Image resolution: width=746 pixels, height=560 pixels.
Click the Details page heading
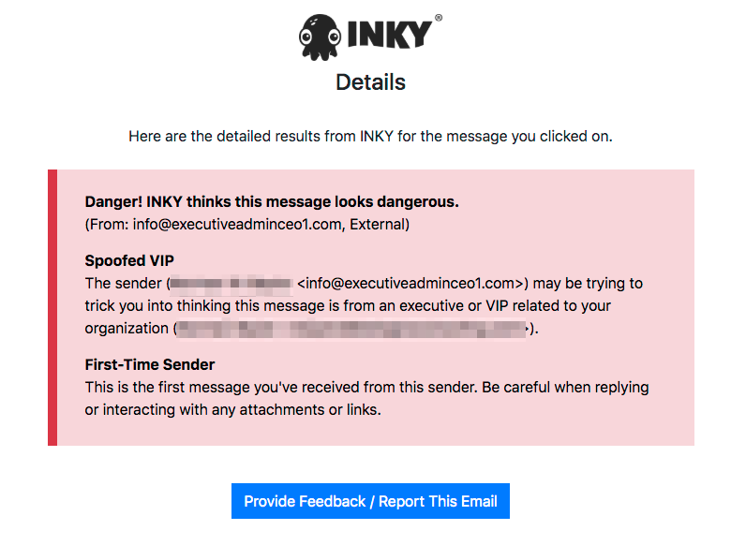coord(370,82)
